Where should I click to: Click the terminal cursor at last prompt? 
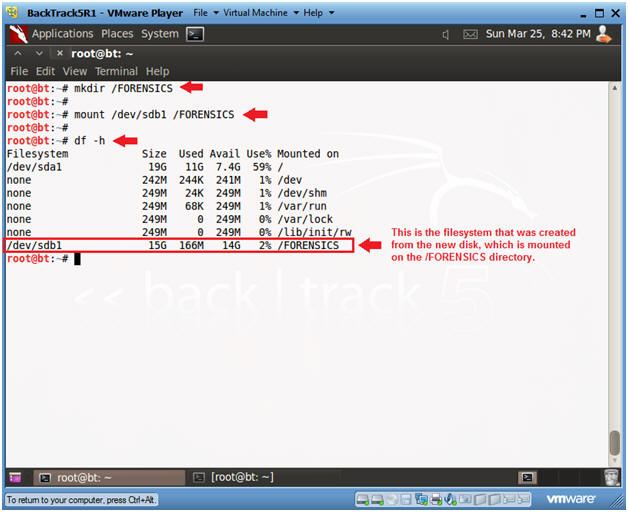[77, 259]
